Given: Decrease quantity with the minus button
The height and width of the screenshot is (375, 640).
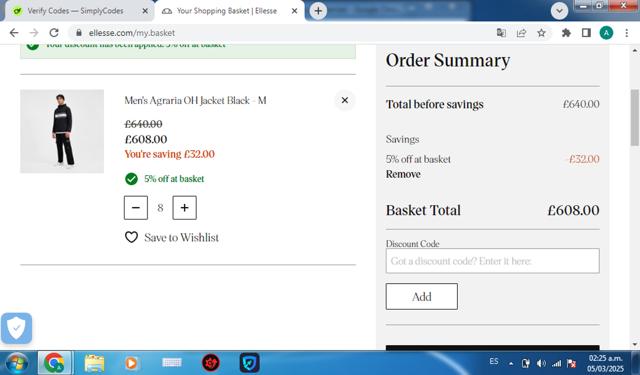Looking at the screenshot, I should tap(136, 208).
